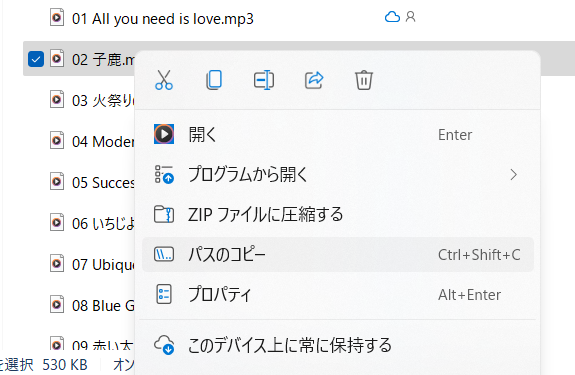Click media file icon of 07 Ubiqu

click(x=57, y=264)
